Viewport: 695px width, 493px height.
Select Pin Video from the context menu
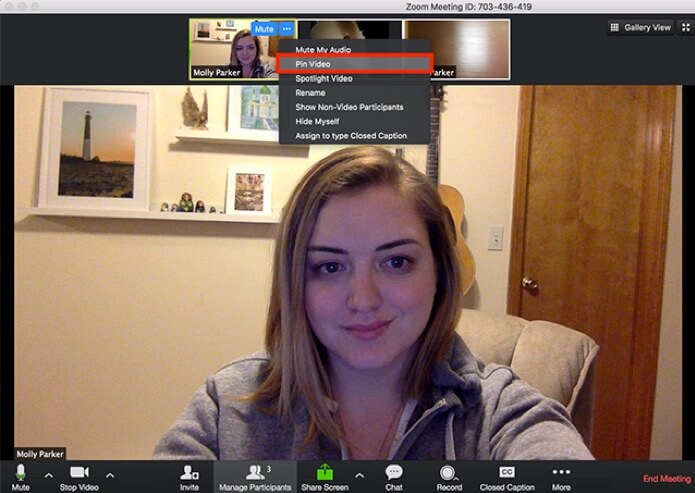coord(313,64)
